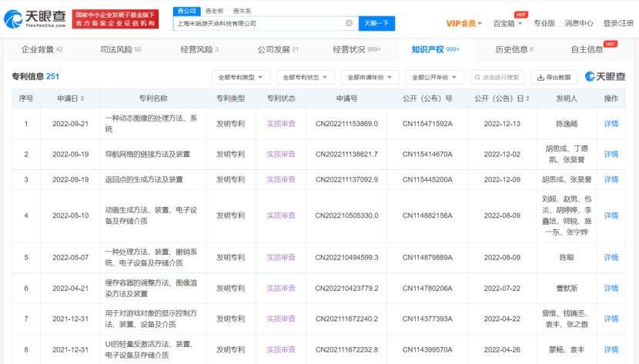Expand the 百宝箱 menu
This screenshot has width=639, height=364.
point(508,23)
